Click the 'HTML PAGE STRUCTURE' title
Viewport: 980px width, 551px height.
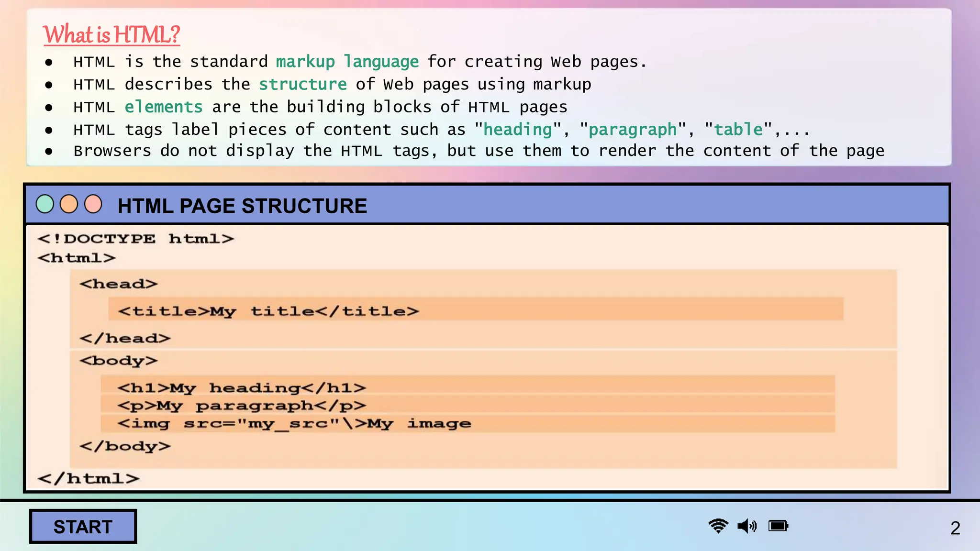[242, 206]
